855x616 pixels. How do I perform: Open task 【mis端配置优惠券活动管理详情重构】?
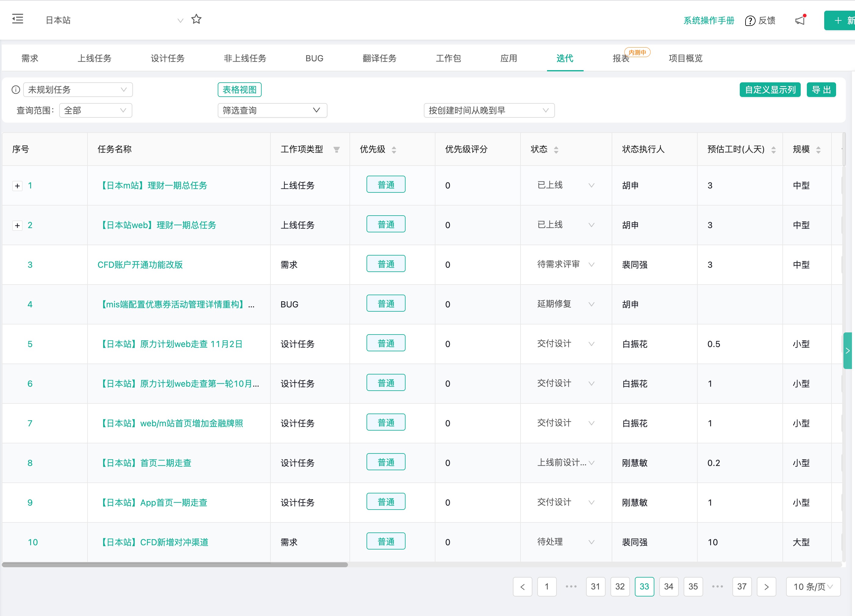pos(176,304)
